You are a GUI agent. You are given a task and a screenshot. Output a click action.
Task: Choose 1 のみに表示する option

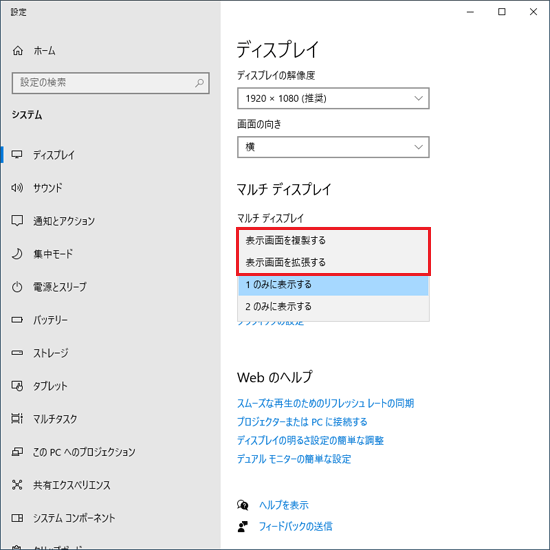(x=333, y=284)
